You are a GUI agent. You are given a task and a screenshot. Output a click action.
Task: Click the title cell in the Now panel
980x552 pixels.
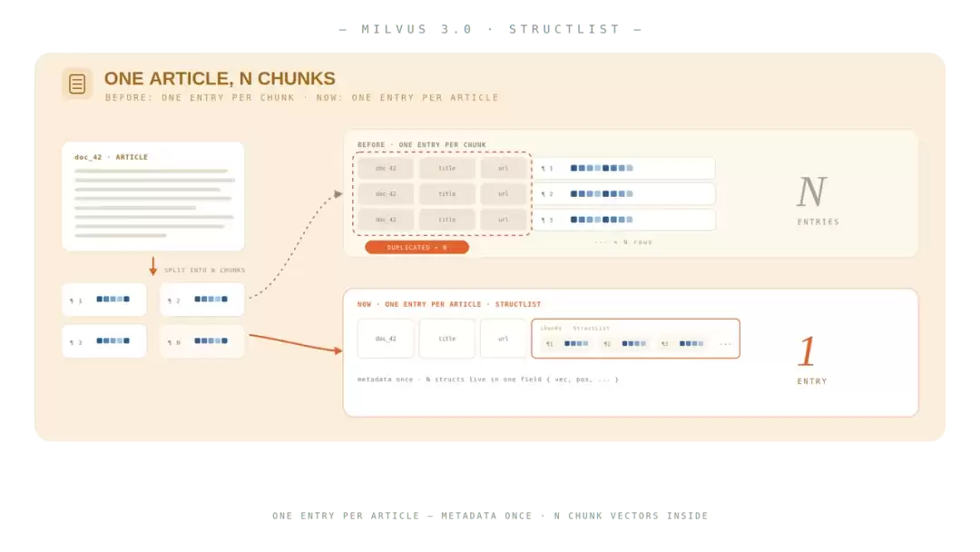[x=446, y=339]
